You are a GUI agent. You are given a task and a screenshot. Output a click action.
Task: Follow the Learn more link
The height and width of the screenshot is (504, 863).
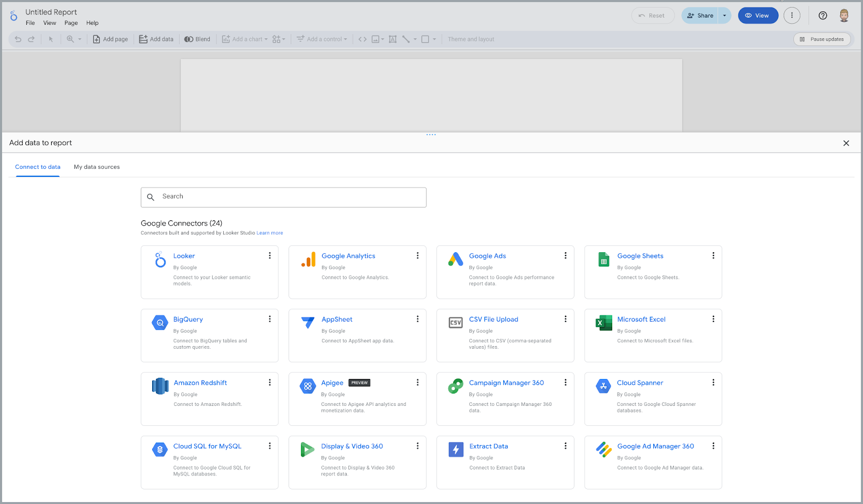click(x=270, y=233)
